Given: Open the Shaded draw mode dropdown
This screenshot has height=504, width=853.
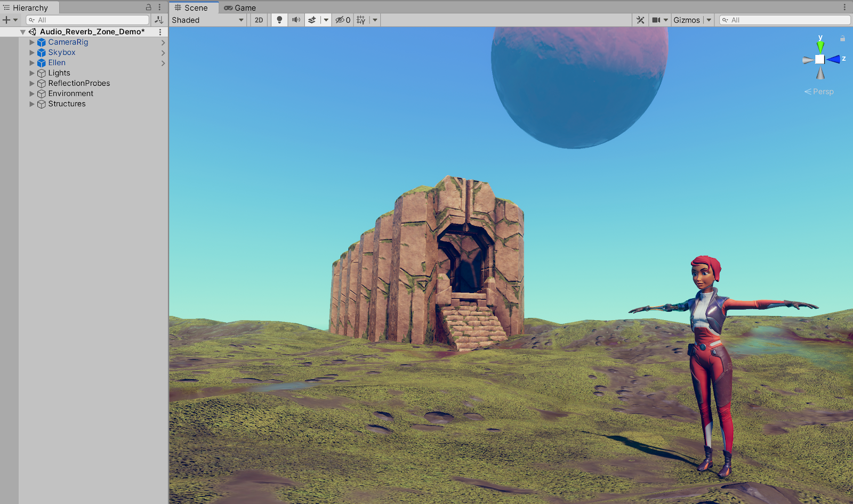Looking at the screenshot, I should click(207, 20).
